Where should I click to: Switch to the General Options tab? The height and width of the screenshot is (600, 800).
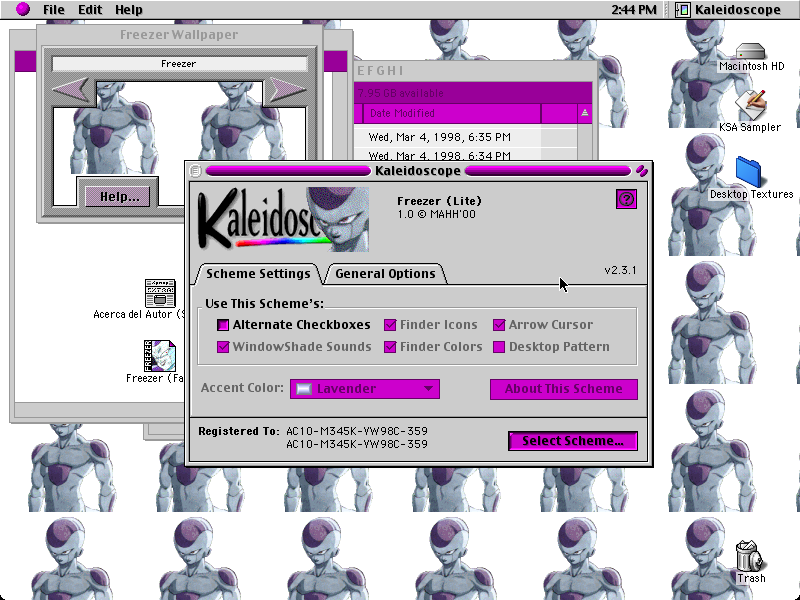tap(385, 273)
